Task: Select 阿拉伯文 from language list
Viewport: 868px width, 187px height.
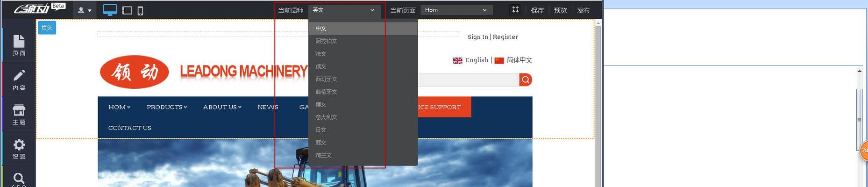Action: coord(363,41)
